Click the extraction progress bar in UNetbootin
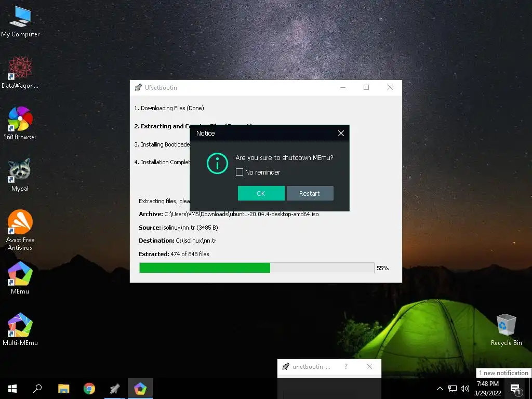 257,268
